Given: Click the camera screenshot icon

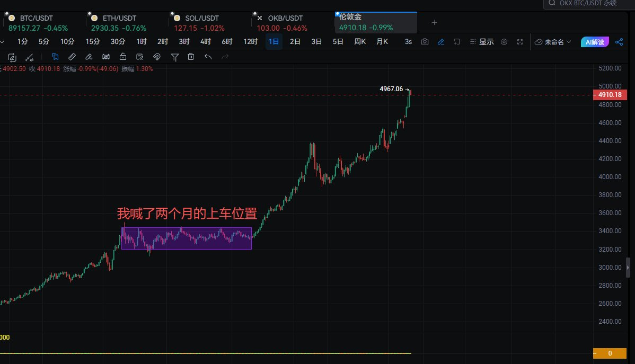Looking at the screenshot, I should (425, 42).
